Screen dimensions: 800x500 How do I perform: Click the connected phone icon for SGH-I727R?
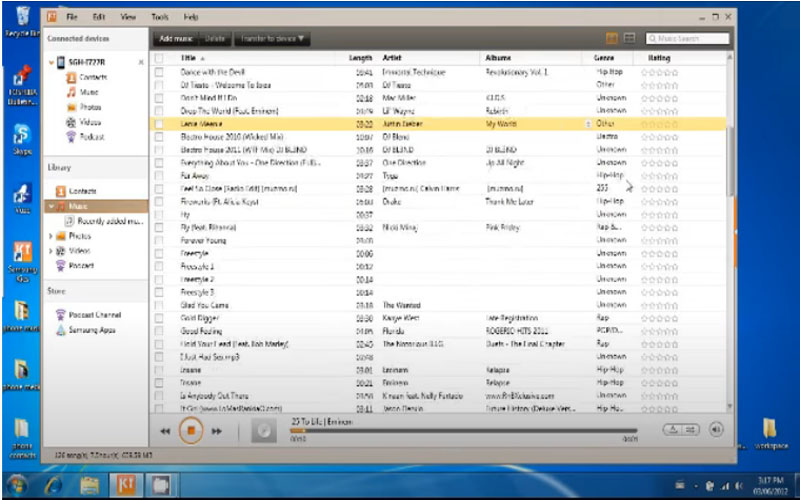coord(61,62)
